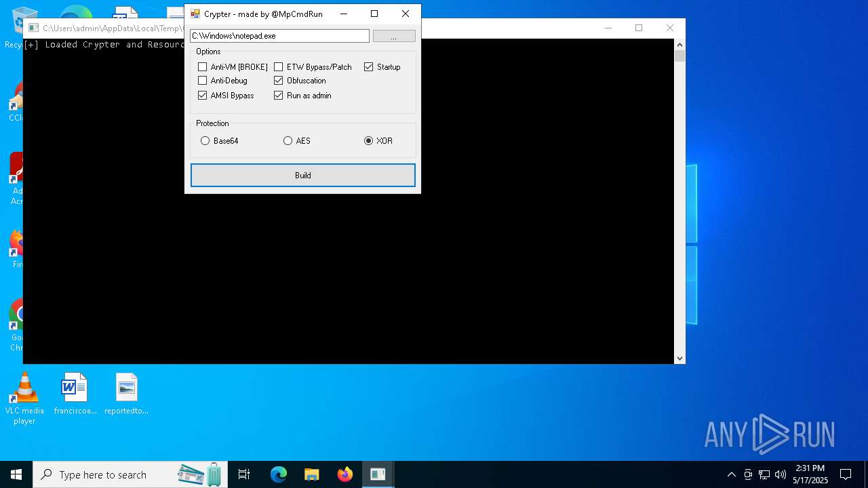The height and width of the screenshot is (488, 868).
Task: Click the Crypter window title icon
Action: pyautogui.click(x=195, y=14)
